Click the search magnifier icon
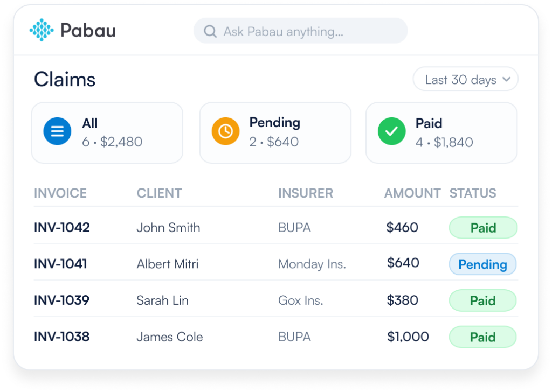The image size is (552, 392). pyautogui.click(x=210, y=31)
